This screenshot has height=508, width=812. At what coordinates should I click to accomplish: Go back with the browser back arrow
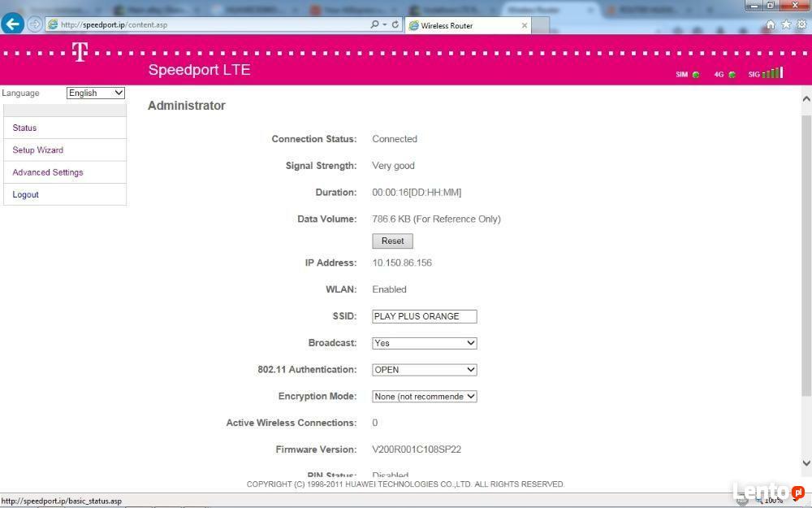(x=12, y=24)
